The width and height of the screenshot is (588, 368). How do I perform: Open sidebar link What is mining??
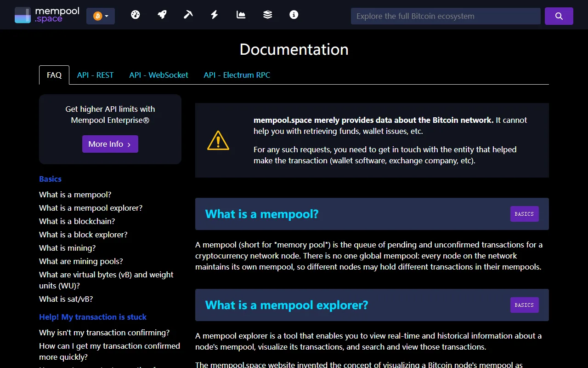click(68, 248)
